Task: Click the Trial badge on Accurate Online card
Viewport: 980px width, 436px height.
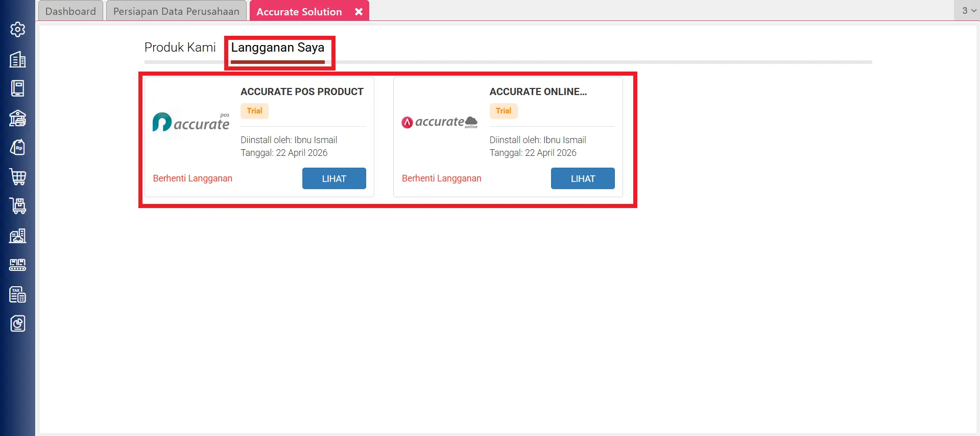Action: point(504,111)
